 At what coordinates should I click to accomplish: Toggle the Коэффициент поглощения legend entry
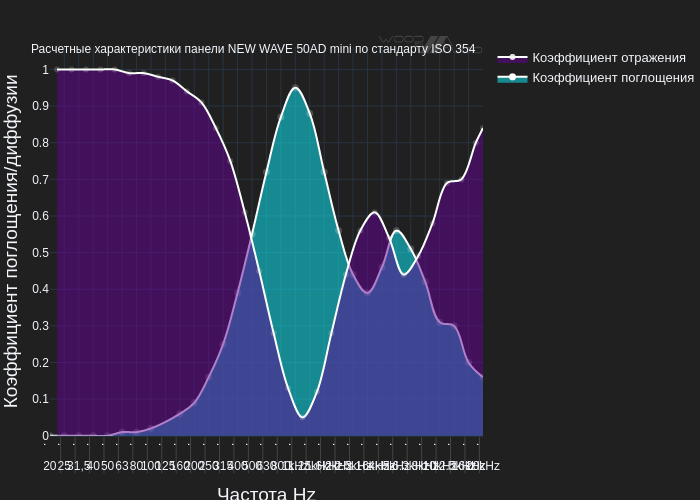click(612, 78)
